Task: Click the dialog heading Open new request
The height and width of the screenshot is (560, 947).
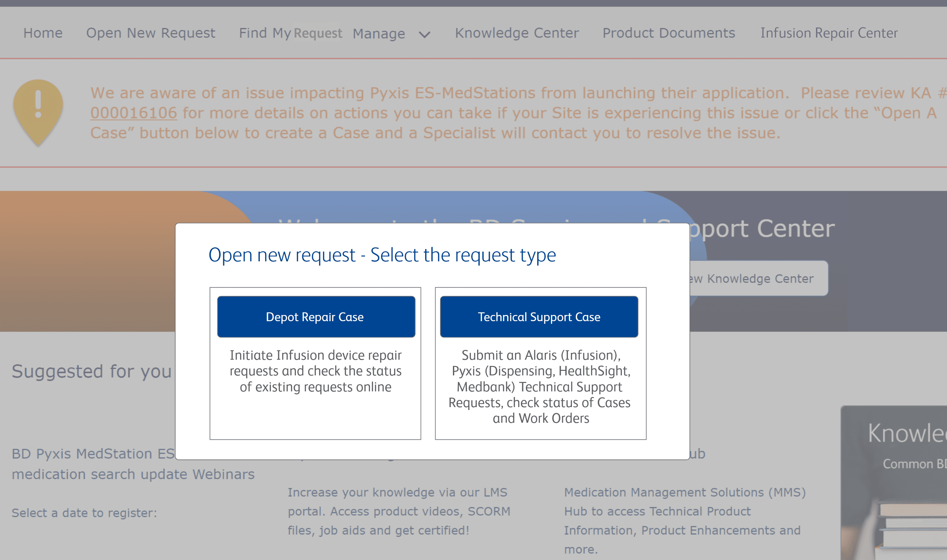Action: pyautogui.click(x=382, y=255)
